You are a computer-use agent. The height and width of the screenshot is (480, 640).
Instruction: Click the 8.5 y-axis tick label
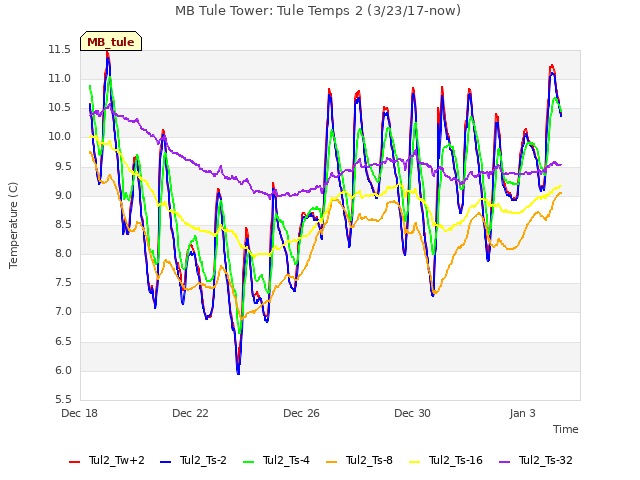coord(63,224)
